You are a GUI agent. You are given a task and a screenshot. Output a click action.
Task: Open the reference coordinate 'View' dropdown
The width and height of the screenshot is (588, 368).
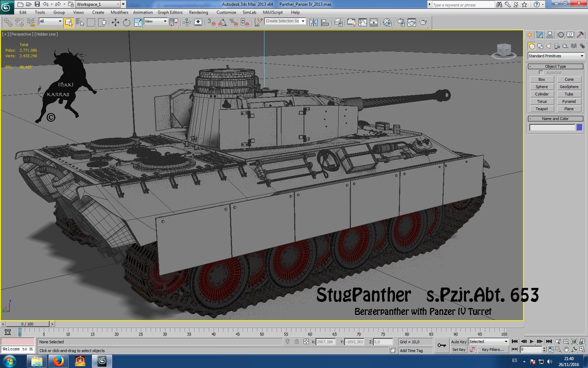pos(156,21)
